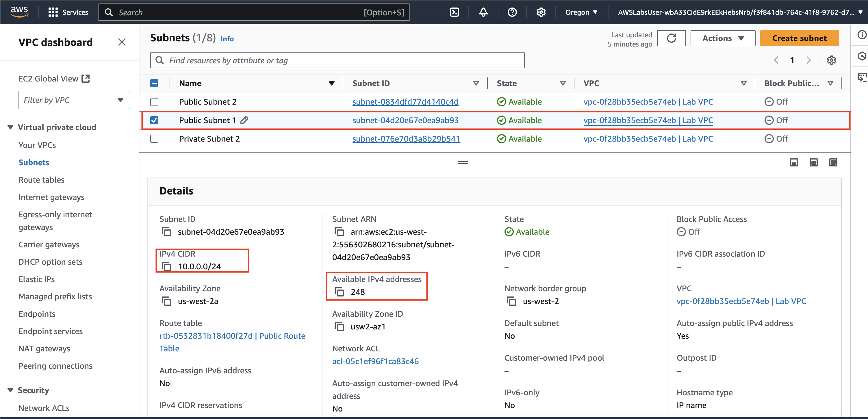Open the Filter by VPC dropdown
The width and height of the screenshot is (868, 419).
pyautogui.click(x=74, y=100)
